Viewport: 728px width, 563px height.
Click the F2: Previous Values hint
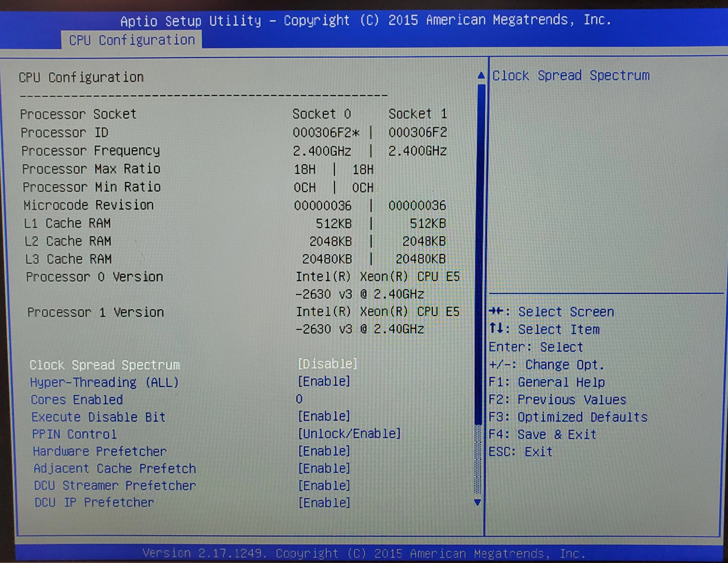pyautogui.click(x=558, y=400)
